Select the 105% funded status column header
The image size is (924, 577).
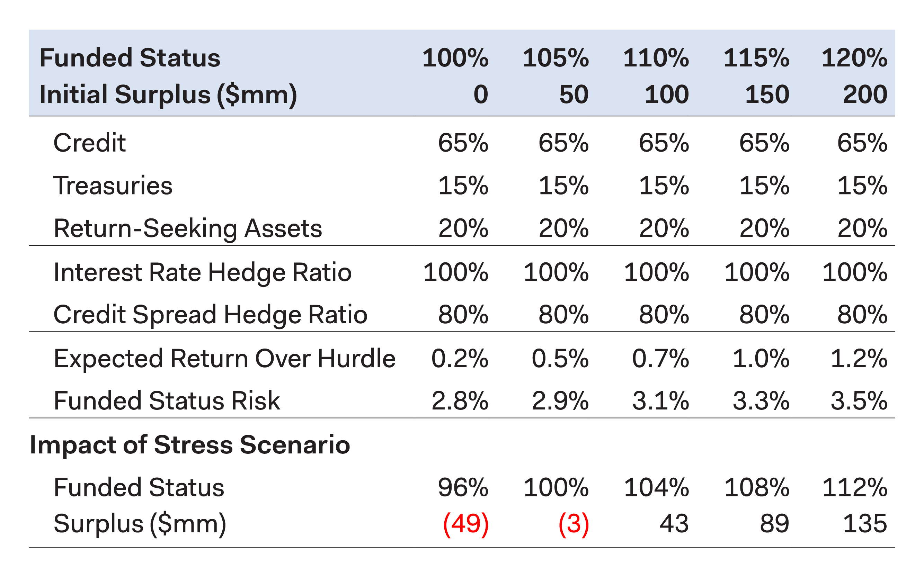[x=556, y=58]
